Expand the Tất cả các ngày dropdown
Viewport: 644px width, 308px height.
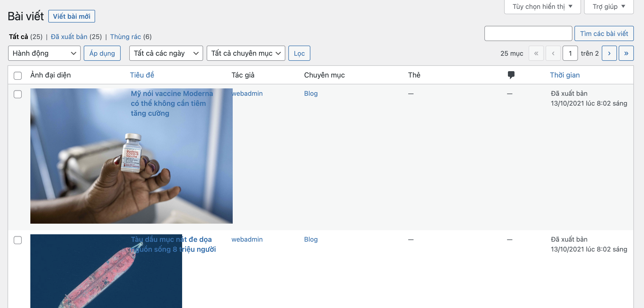coord(166,53)
